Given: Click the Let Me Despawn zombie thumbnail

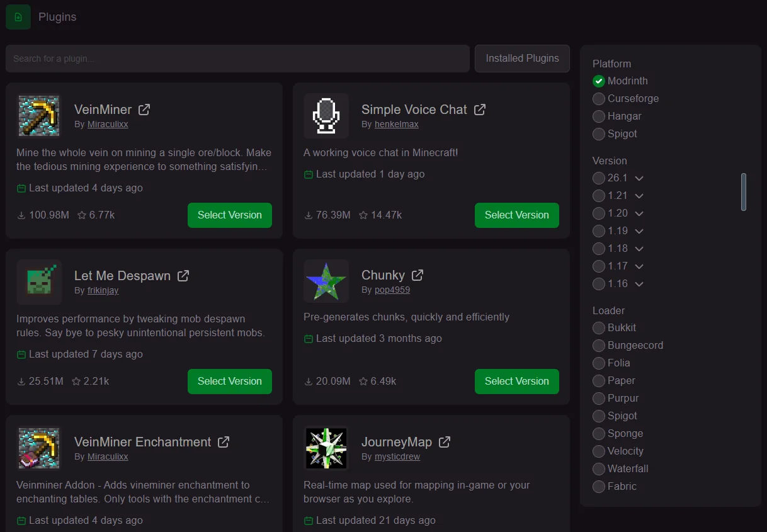Looking at the screenshot, I should [39, 282].
